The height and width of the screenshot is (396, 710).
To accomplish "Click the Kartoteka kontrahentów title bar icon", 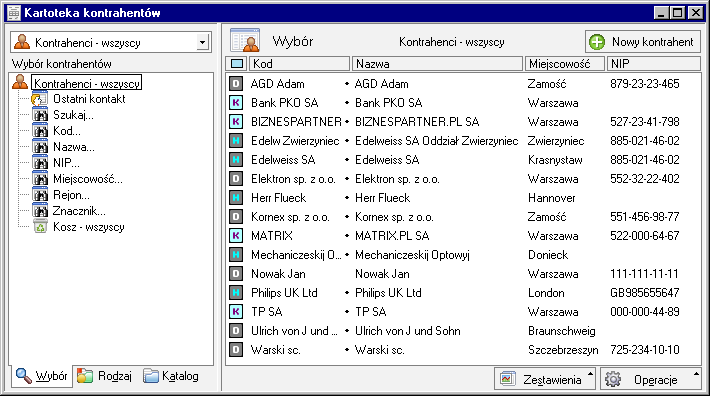I will coord(14,13).
